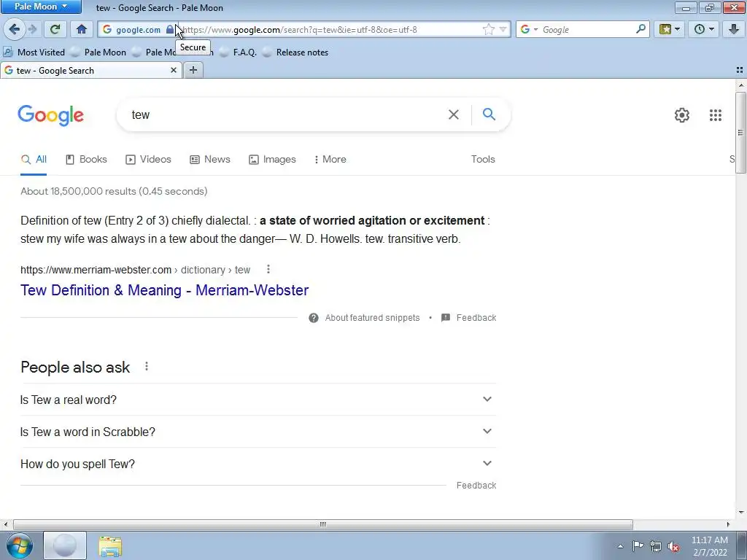Open the downloads arrow button

point(734,29)
